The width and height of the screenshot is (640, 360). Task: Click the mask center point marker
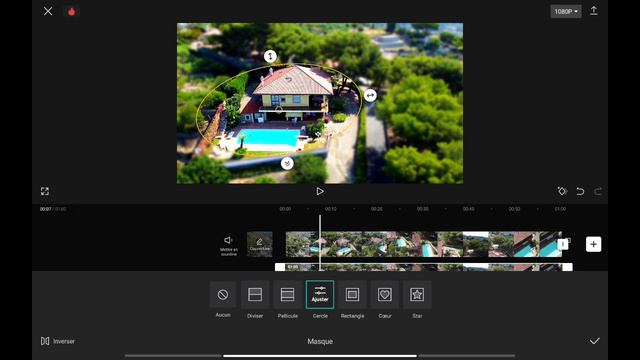tap(279, 109)
